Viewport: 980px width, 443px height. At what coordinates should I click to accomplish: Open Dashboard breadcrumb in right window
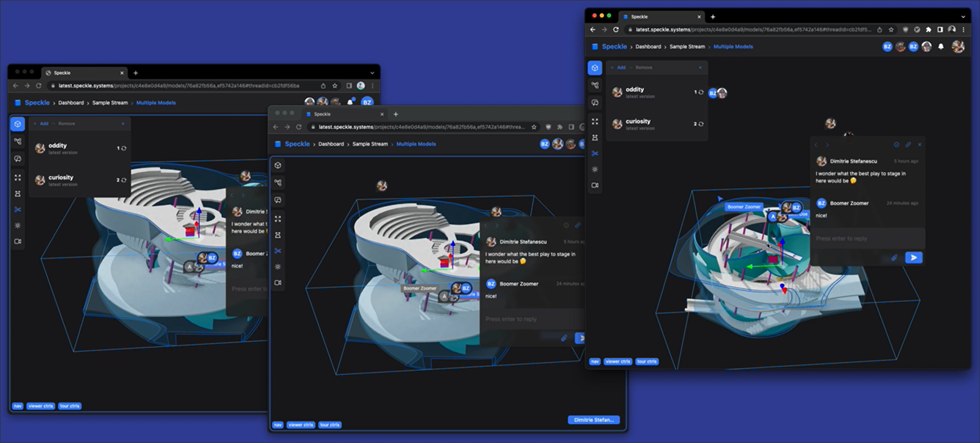pyautogui.click(x=648, y=47)
